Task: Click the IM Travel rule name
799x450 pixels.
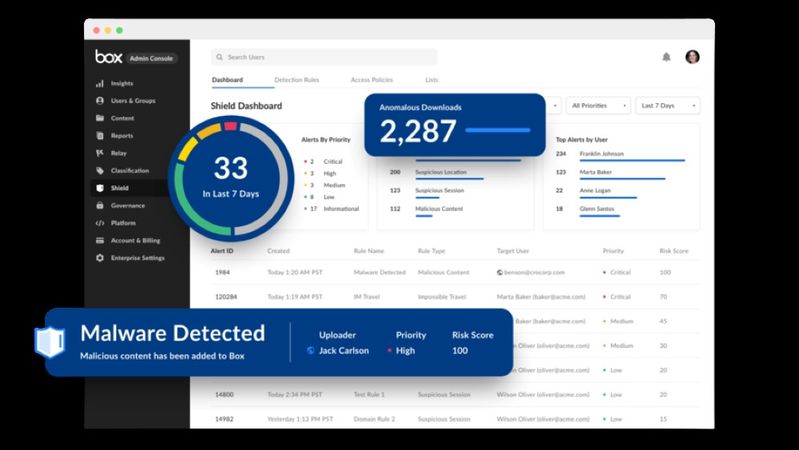Action: click(366, 297)
